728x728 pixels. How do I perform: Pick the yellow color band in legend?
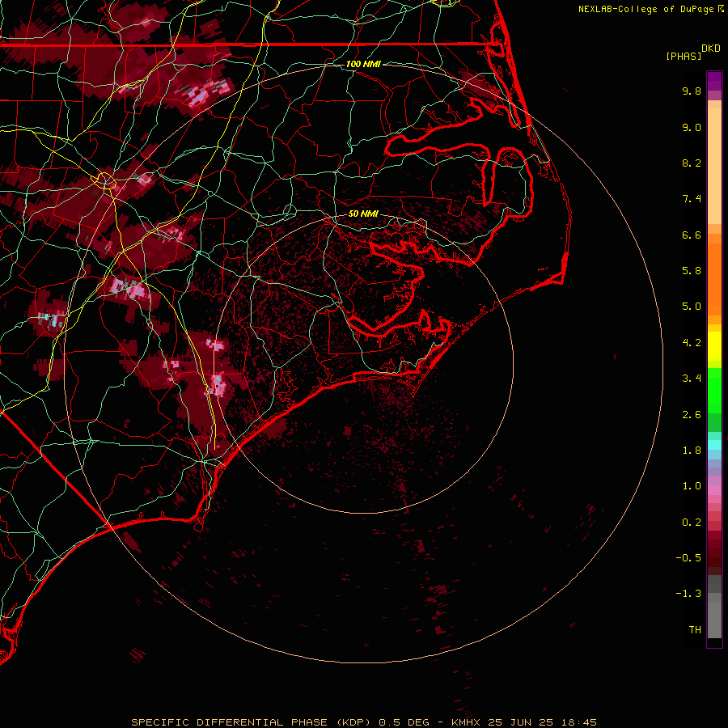click(714, 346)
